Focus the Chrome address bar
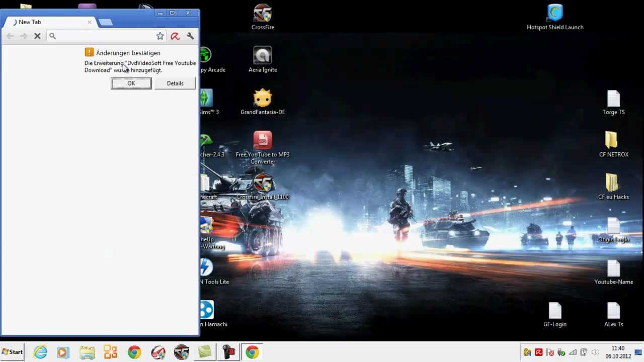Image resolution: width=644 pixels, height=362 pixels. (x=106, y=36)
